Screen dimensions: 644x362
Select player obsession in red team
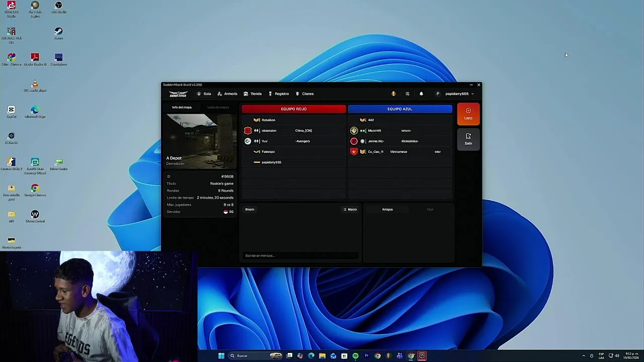(x=294, y=131)
